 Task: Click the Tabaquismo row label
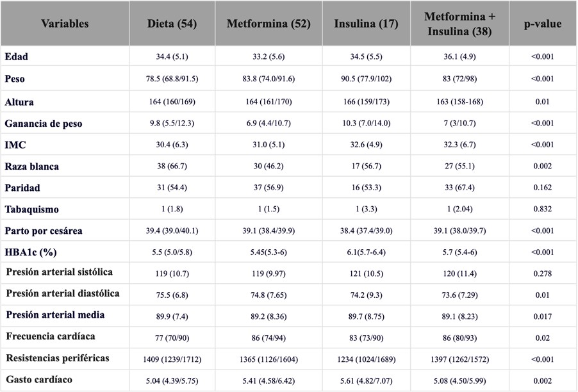[31, 209]
